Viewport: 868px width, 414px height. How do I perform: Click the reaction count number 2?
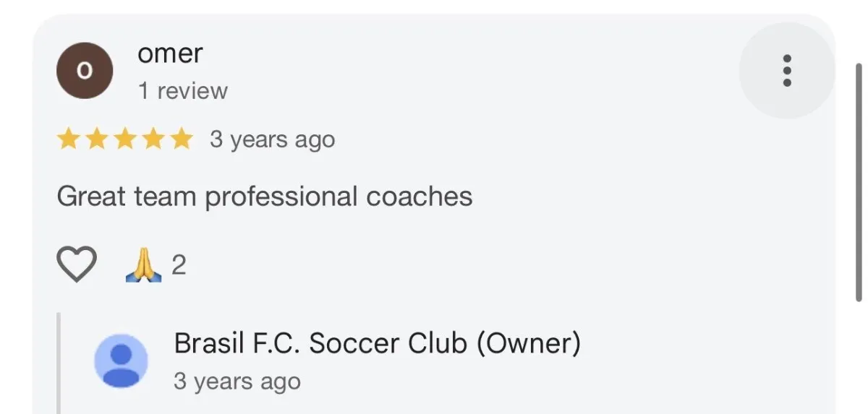click(179, 265)
